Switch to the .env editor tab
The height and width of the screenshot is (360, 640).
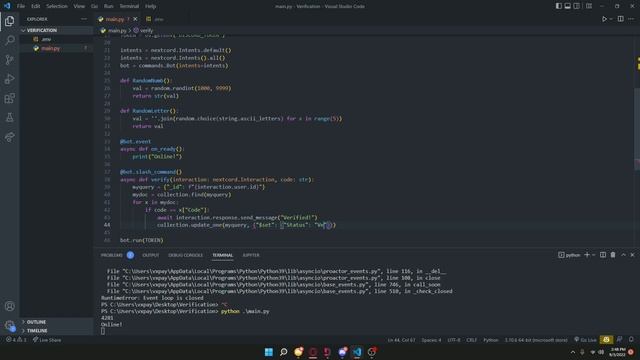[156, 19]
